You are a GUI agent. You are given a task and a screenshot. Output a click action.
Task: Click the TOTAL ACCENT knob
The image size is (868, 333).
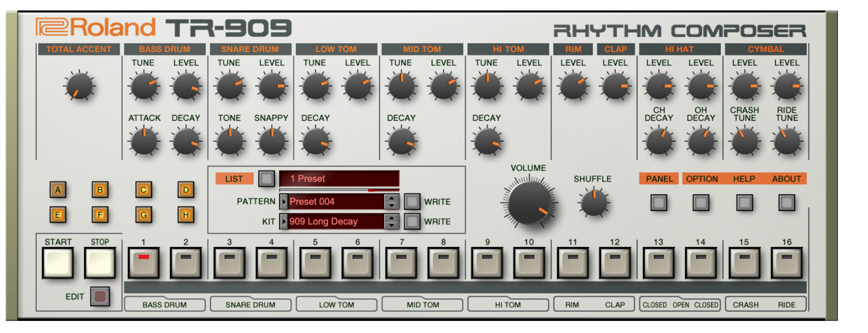pos(80,87)
